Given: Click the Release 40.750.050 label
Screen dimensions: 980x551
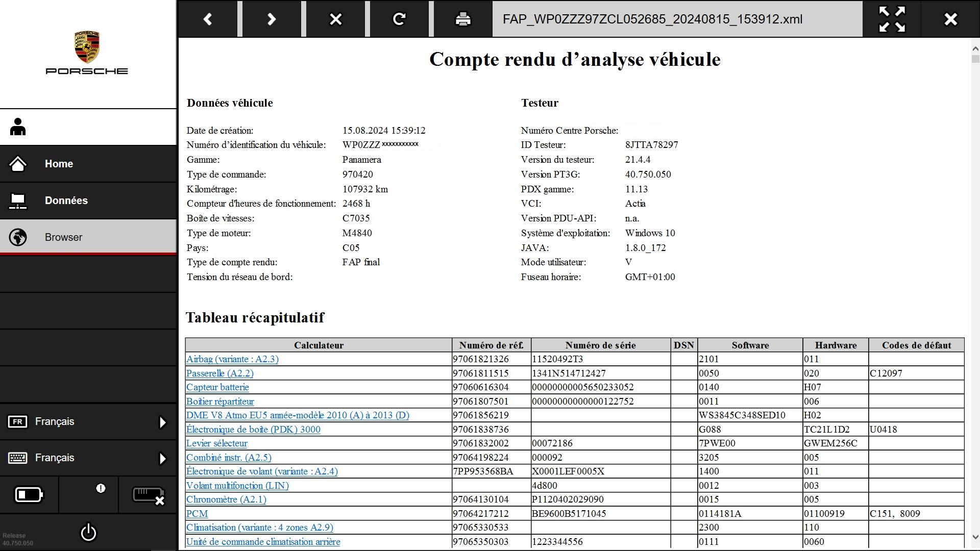Looking at the screenshot, I should (18, 539).
